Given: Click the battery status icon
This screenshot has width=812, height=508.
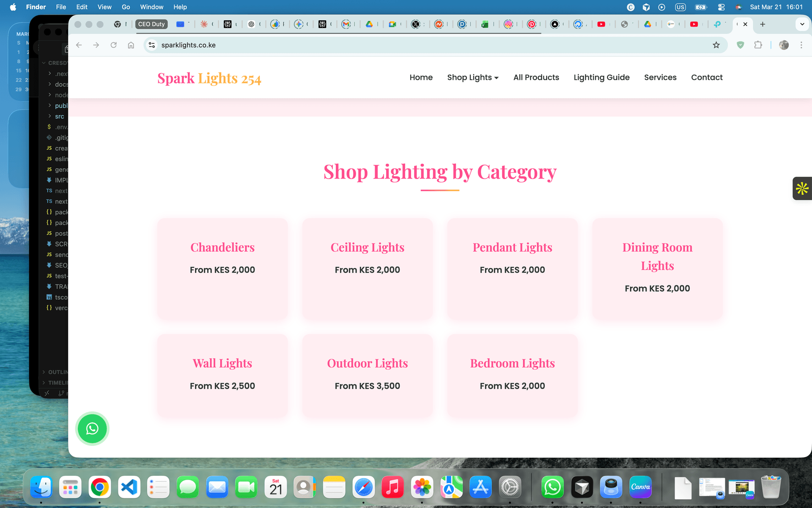Looking at the screenshot, I should click(701, 7).
